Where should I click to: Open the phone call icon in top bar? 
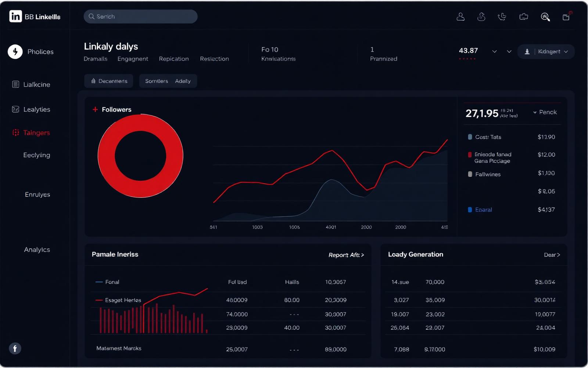(x=502, y=17)
